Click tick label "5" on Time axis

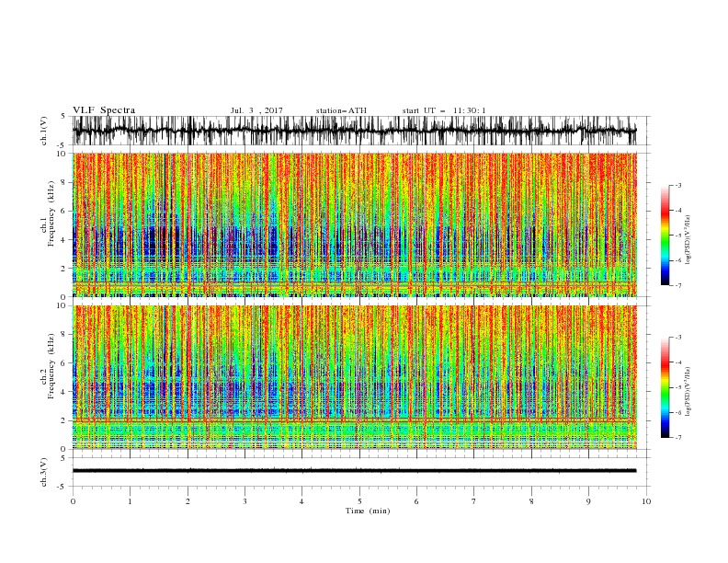tap(359, 501)
